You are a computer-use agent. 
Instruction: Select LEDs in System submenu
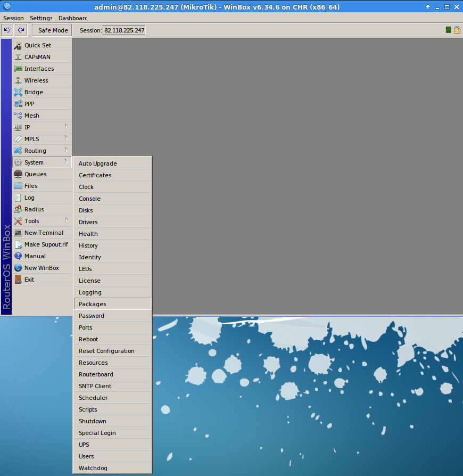click(112, 269)
